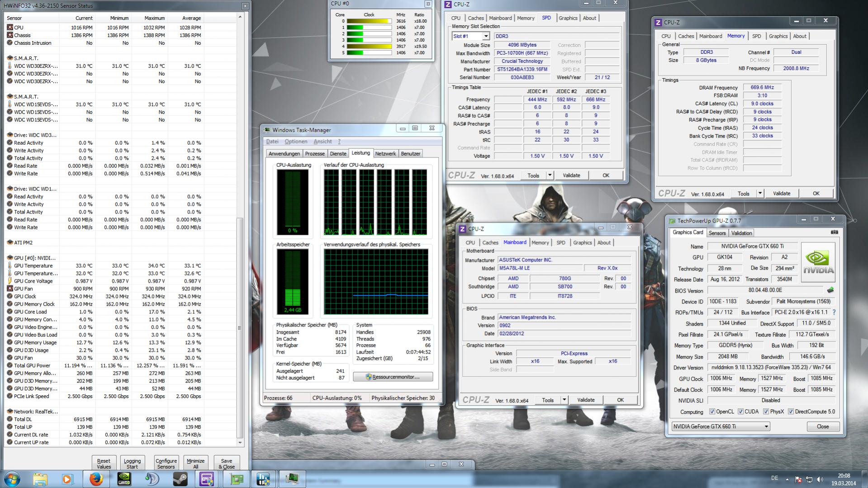Toggle the CUDA checkbox in GPU-Z

pyautogui.click(x=740, y=412)
